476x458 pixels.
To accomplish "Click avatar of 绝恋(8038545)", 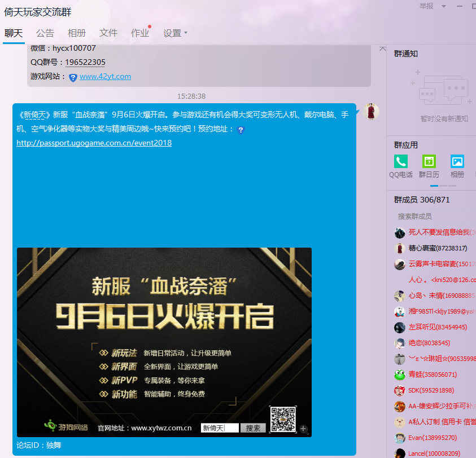I will [x=400, y=343].
